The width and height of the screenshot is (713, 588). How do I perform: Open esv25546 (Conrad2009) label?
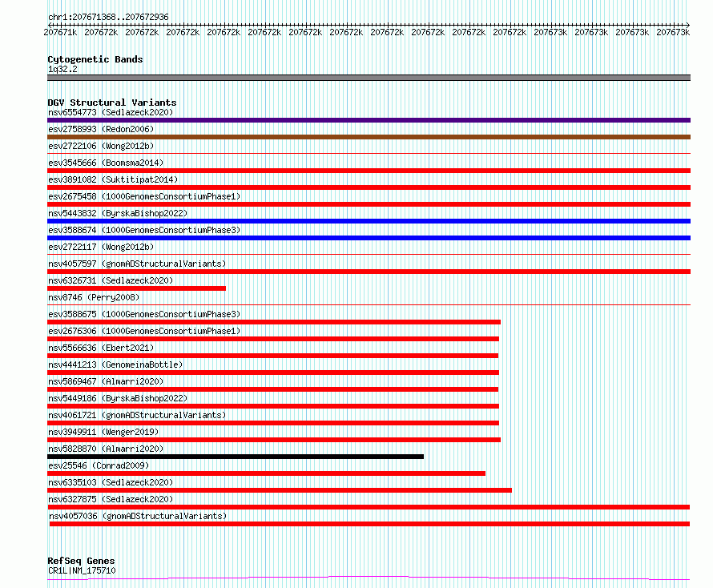(99, 465)
